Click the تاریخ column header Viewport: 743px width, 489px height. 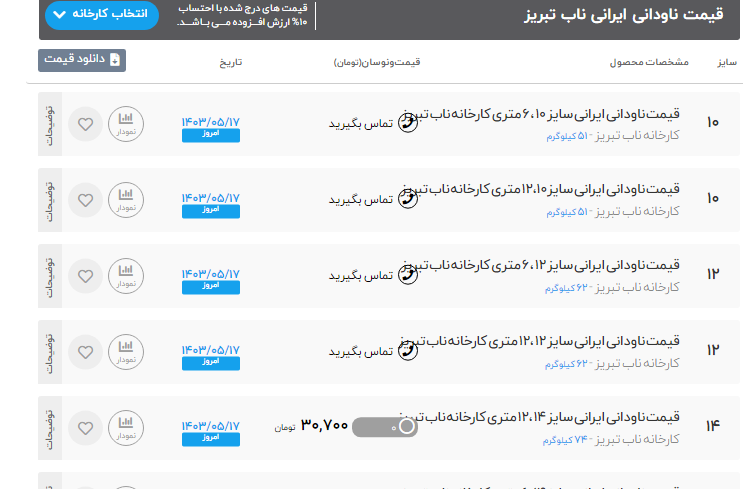231,62
